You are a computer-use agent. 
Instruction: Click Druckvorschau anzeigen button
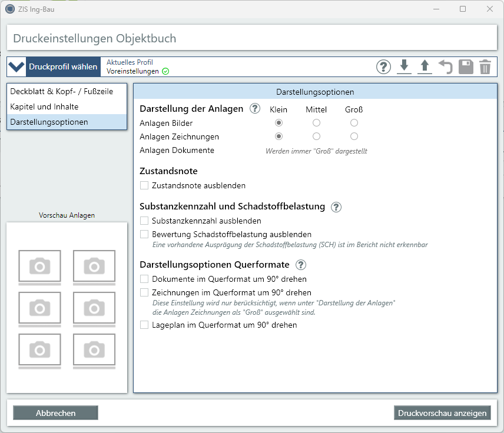[x=442, y=413]
